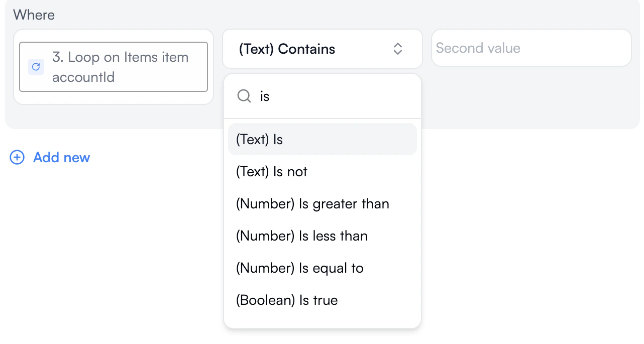Click the accountId text in the first value

(x=83, y=77)
